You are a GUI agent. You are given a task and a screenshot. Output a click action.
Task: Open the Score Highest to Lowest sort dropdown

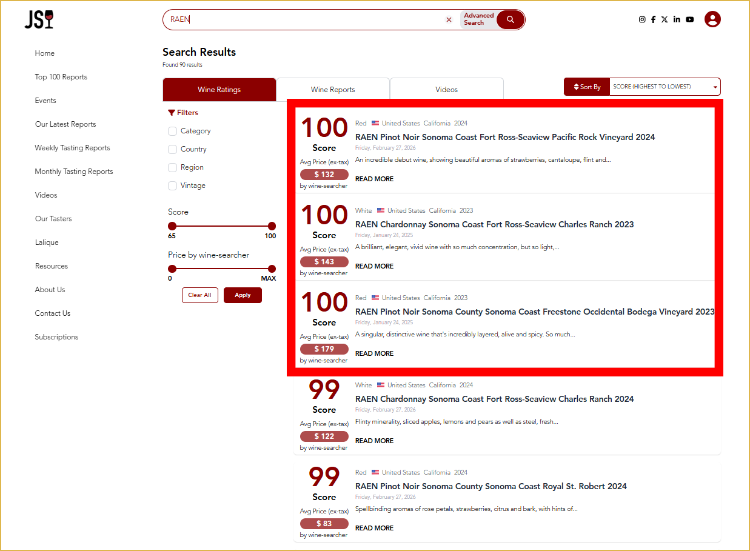[x=665, y=87]
